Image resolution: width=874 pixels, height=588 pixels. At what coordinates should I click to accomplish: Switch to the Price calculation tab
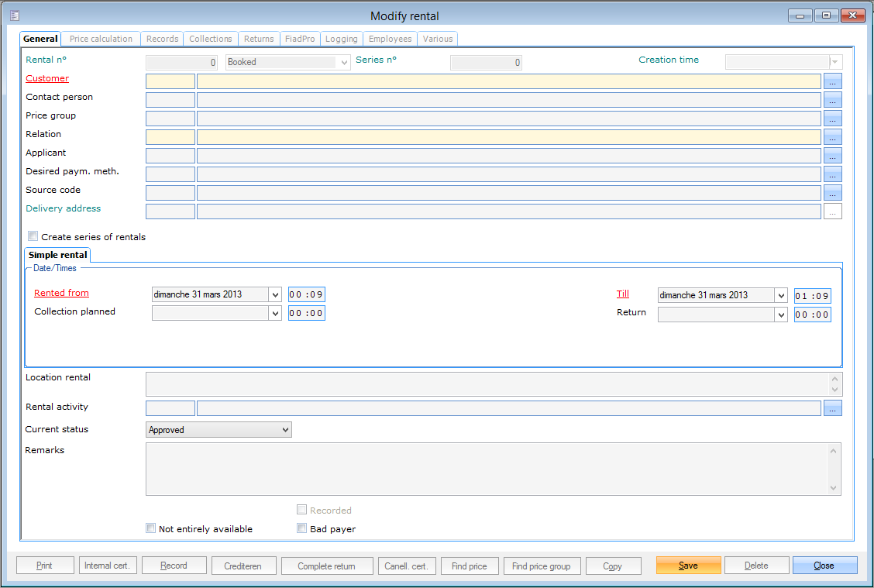click(x=101, y=39)
